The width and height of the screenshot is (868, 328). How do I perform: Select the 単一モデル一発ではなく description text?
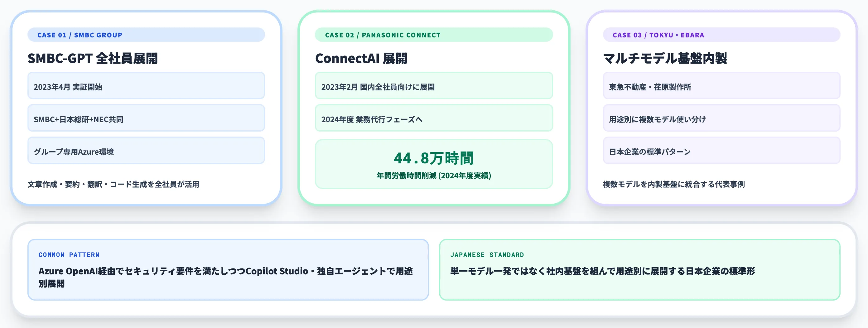[x=602, y=271]
